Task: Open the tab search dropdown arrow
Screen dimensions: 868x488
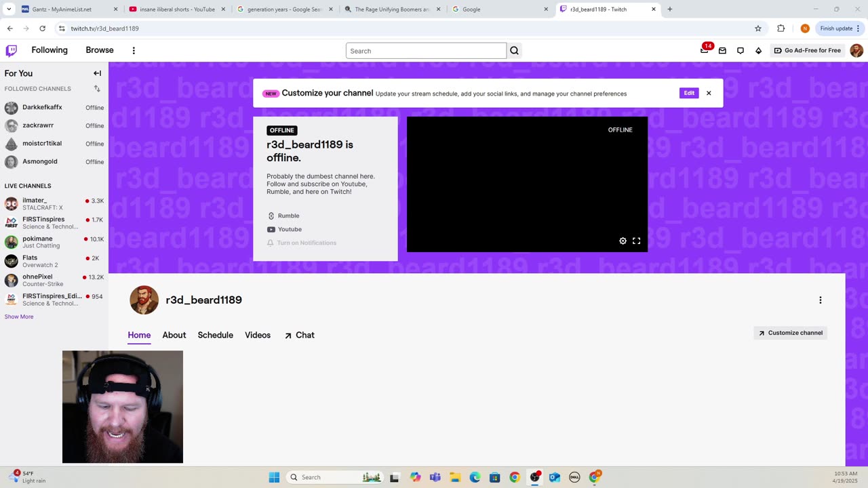Action: 9,9
